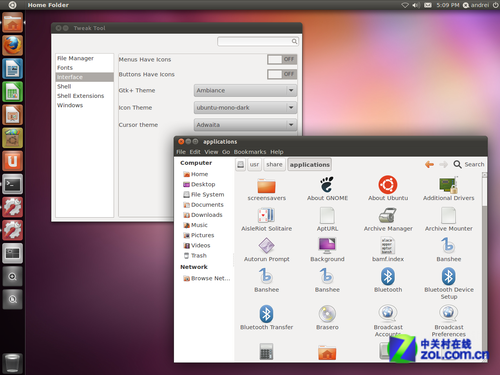
Task: Open the network indicator in top panel
Action: (405, 5)
